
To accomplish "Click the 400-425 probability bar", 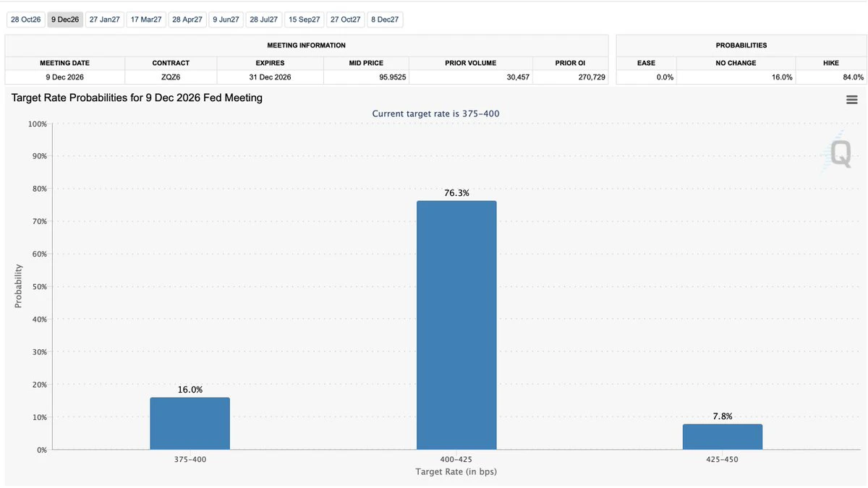I will click(x=456, y=325).
